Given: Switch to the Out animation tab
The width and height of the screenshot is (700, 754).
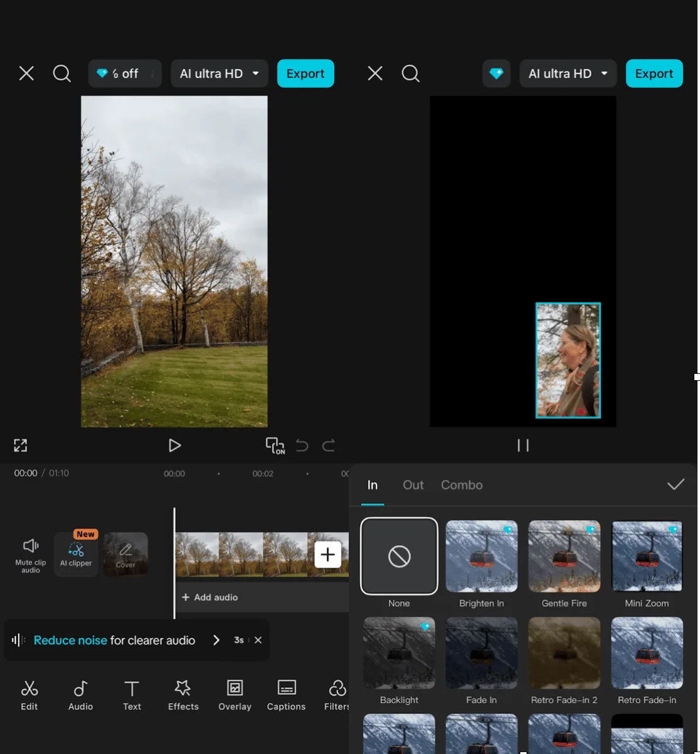Looking at the screenshot, I should coord(413,485).
